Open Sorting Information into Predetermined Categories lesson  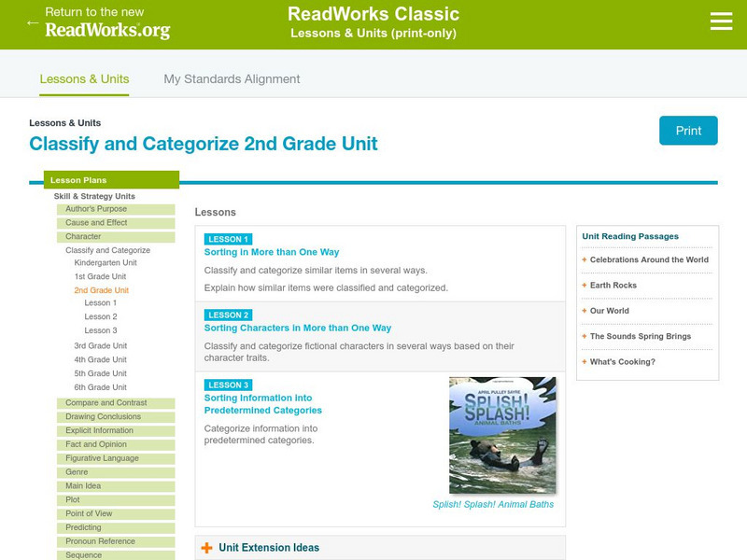(x=263, y=404)
